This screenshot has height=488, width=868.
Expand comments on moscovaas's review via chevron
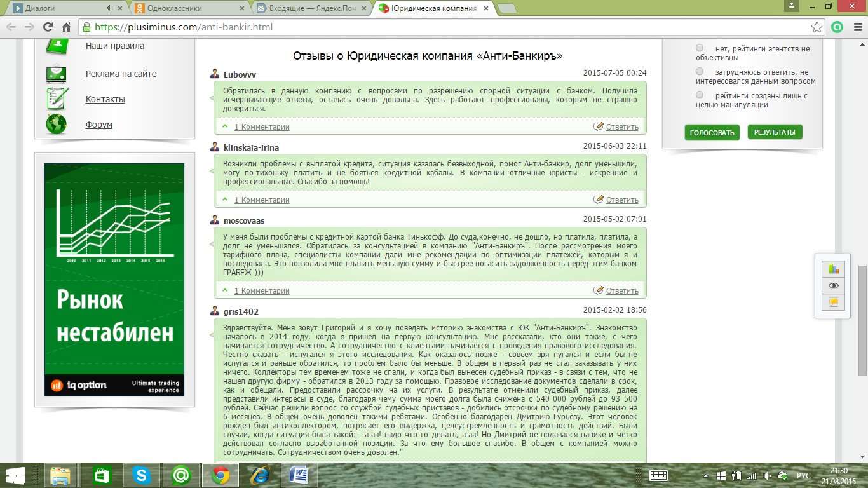pyautogui.click(x=225, y=290)
